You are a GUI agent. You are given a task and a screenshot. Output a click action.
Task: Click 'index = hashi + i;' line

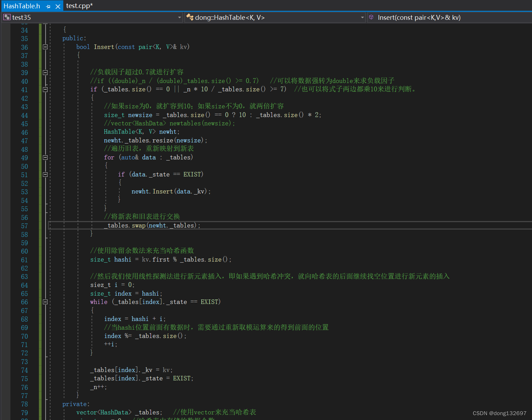click(x=135, y=319)
